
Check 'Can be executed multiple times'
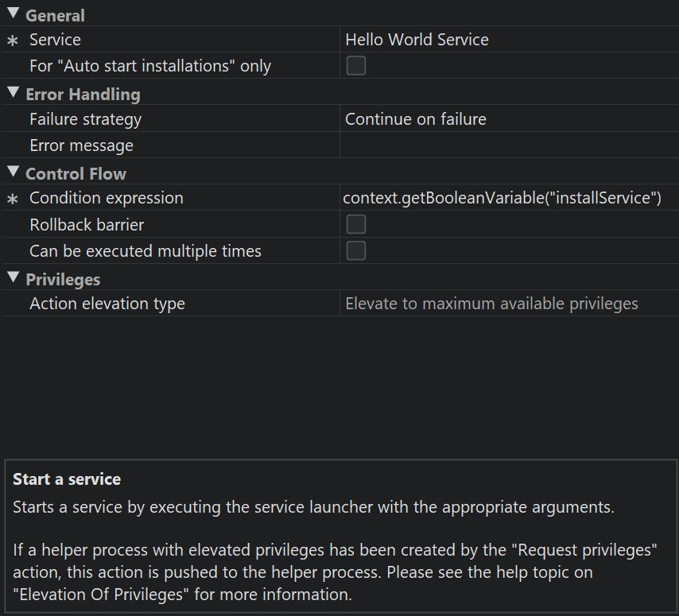356,251
